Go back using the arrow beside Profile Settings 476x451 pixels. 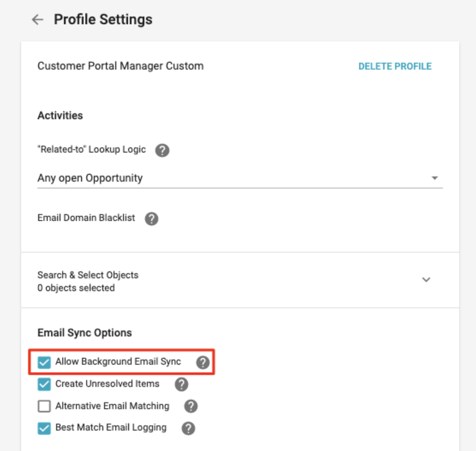click(38, 19)
